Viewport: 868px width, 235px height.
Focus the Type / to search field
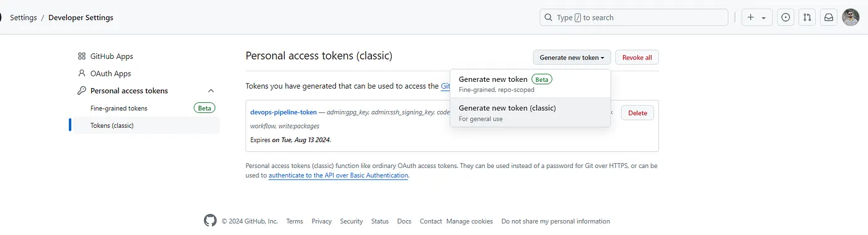634,17
